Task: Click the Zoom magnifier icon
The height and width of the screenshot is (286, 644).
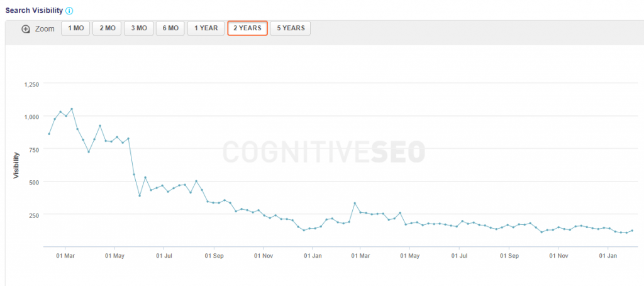Action: 26,29
